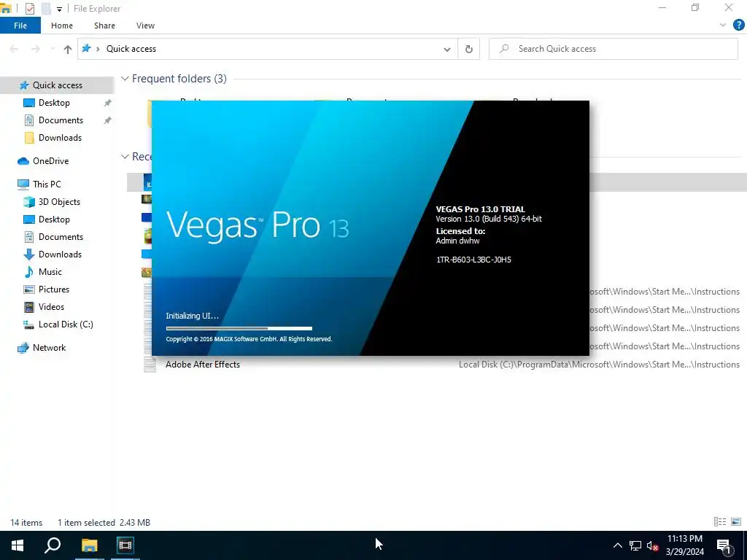Open the network tray icon
747x560 pixels.
(x=635, y=545)
